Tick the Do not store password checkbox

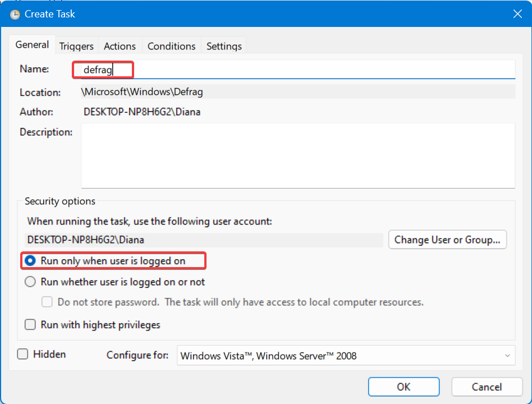coord(48,302)
